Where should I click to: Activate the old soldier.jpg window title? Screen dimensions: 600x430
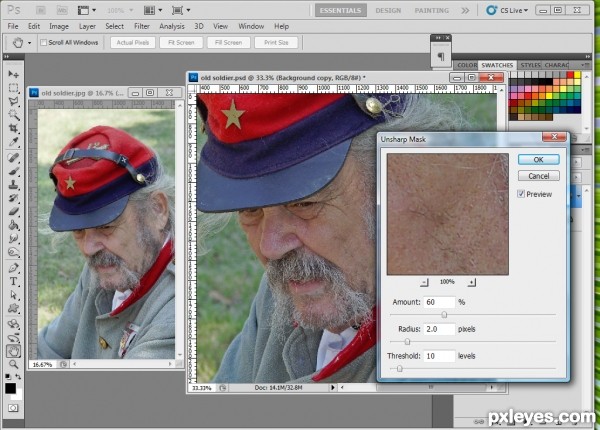coord(82,93)
